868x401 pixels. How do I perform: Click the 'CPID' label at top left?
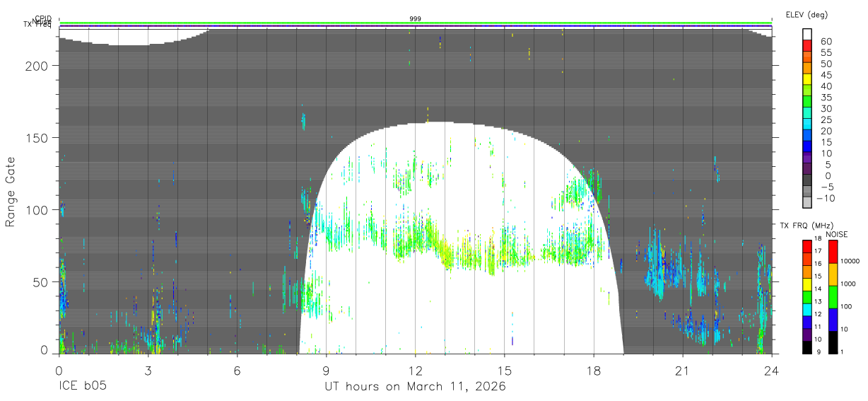tap(43, 19)
